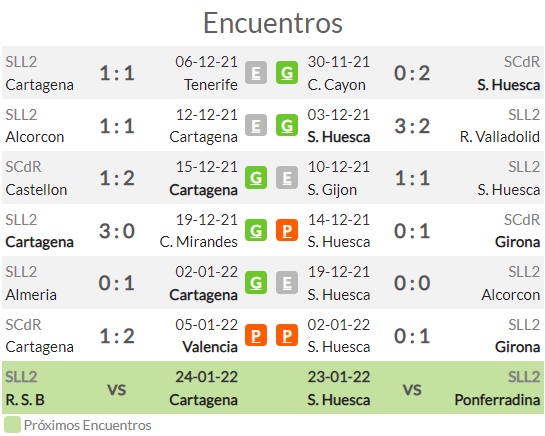Click the gray E badge for Cartagena-Tenerife
Screen dimensions: 545x436
[256, 73]
